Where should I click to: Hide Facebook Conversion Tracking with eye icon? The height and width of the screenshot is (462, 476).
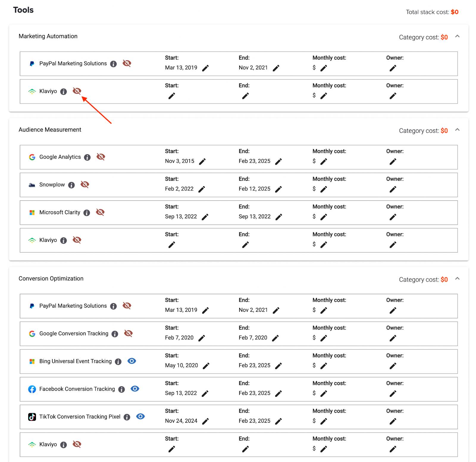(135, 389)
